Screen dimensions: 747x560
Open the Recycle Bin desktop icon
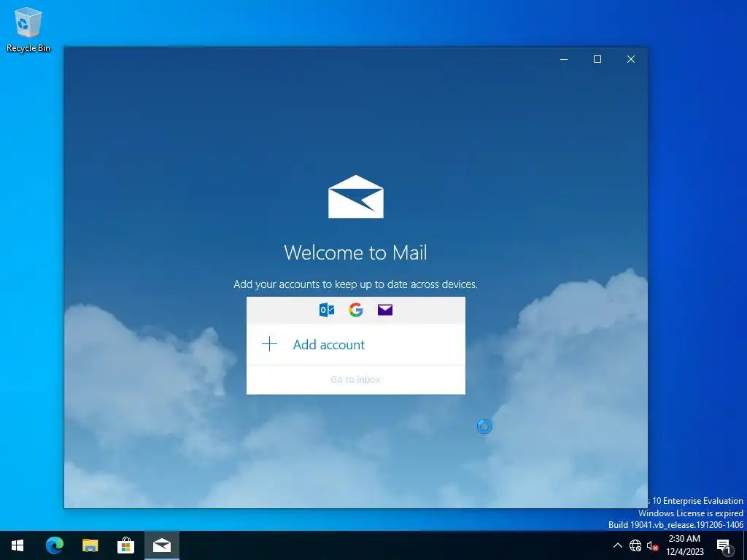(x=28, y=29)
